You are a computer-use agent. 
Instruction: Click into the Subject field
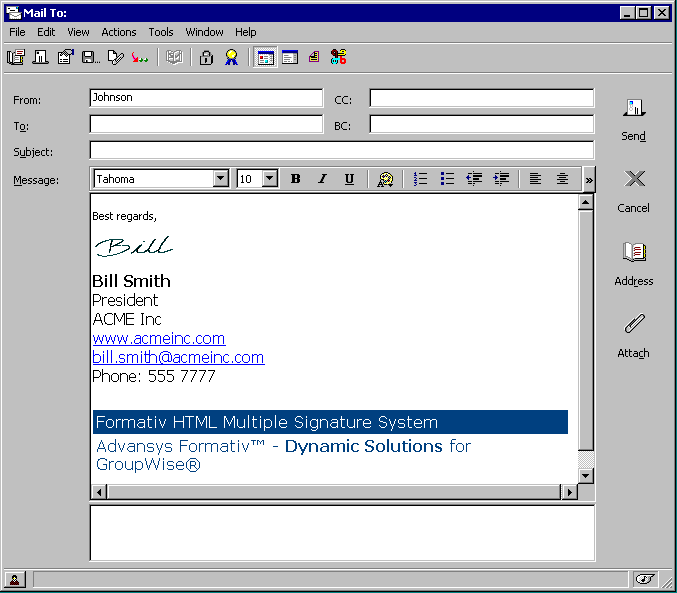tap(342, 150)
